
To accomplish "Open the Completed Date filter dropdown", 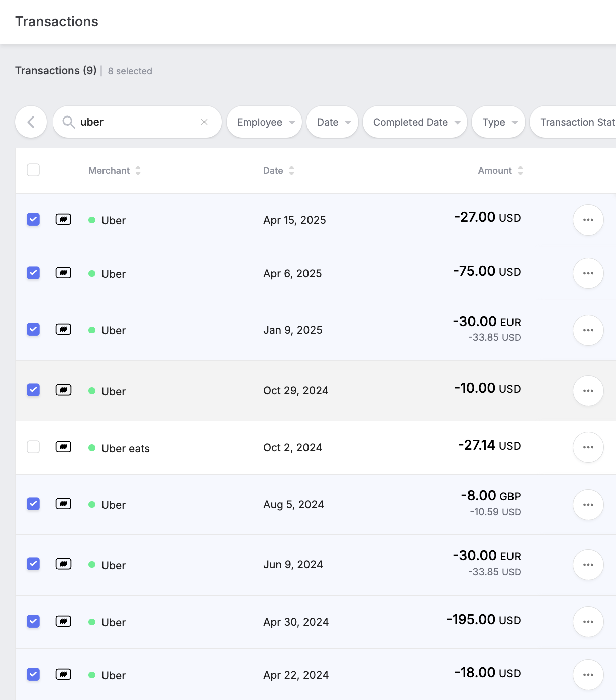I will [415, 122].
